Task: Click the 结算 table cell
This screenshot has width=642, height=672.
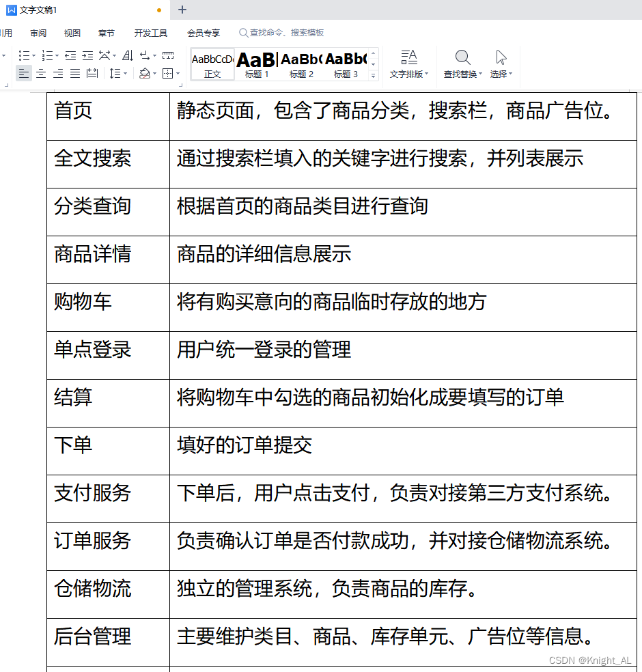Action: click(x=108, y=403)
